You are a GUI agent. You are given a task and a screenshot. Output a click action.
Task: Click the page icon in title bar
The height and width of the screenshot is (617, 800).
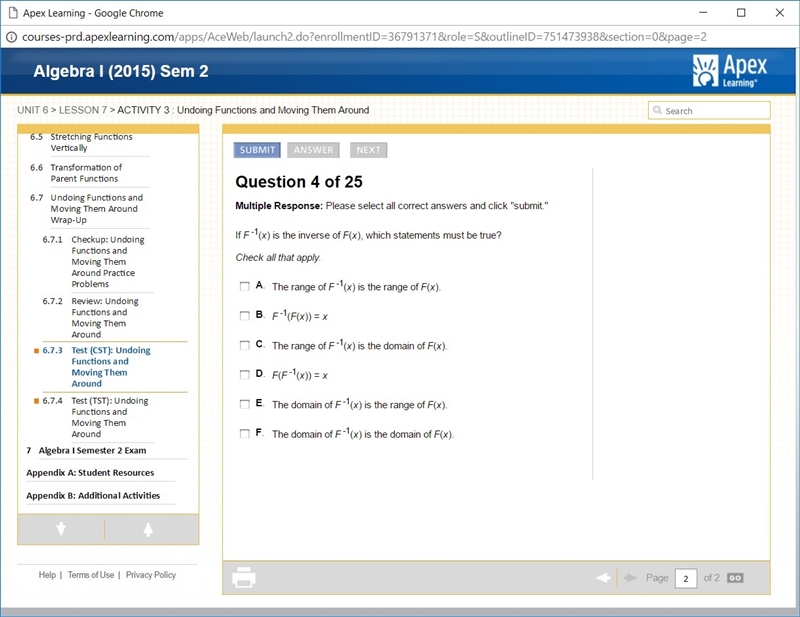[13, 13]
